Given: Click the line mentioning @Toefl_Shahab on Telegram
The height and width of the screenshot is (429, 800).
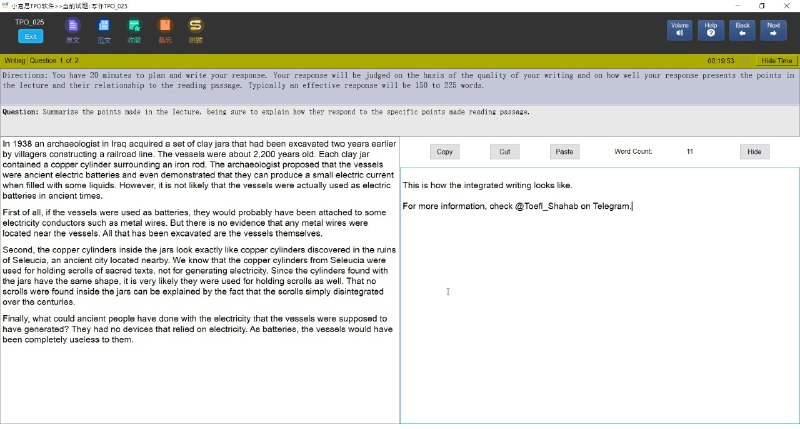Looking at the screenshot, I should (517, 206).
